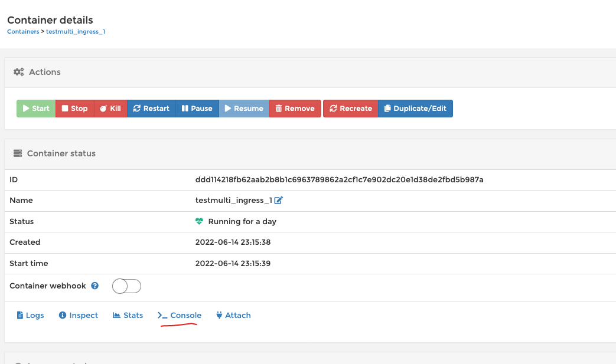Click the pencil icon to rename the container

pyautogui.click(x=279, y=200)
